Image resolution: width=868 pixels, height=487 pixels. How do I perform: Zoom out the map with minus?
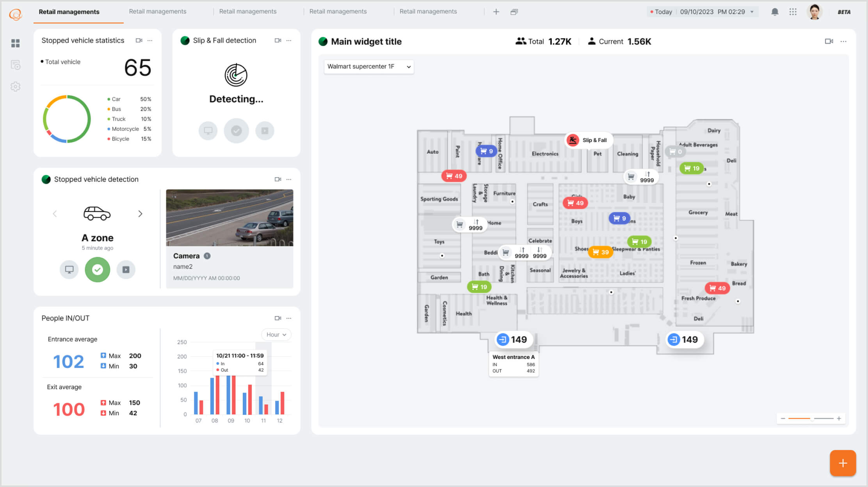pyautogui.click(x=783, y=418)
